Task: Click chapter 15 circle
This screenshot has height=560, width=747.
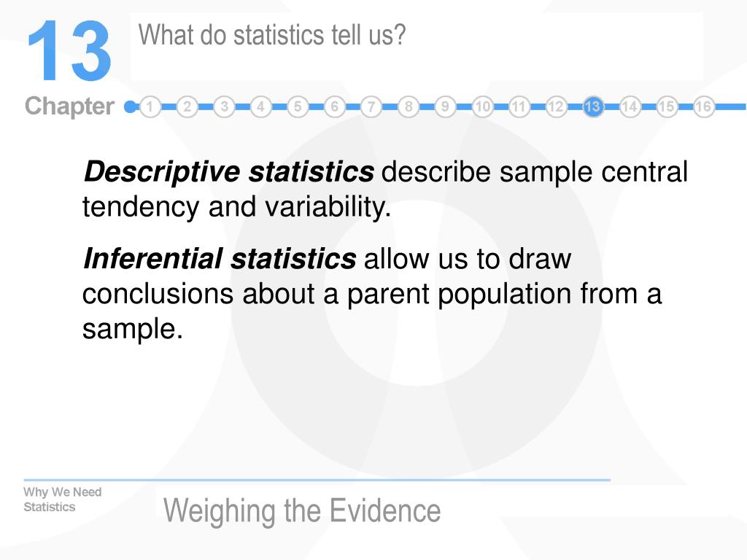Action: 667,106
